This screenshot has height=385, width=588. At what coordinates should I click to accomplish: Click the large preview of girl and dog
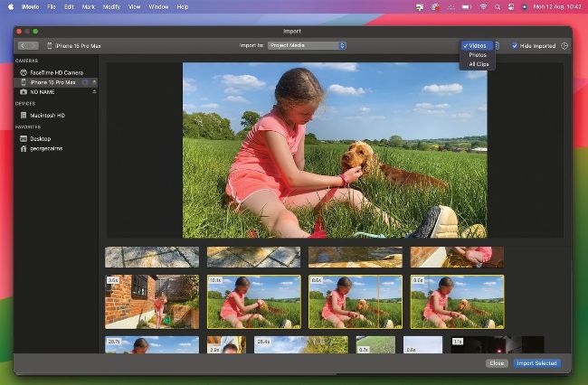335,150
